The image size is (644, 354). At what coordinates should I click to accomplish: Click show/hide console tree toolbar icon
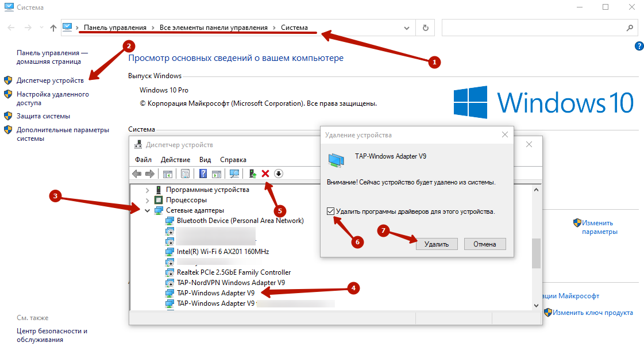coord(168,174)
